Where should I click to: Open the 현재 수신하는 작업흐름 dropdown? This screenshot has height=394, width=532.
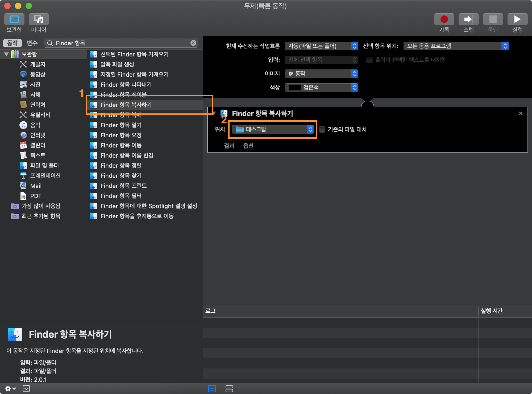click(321, 46)
